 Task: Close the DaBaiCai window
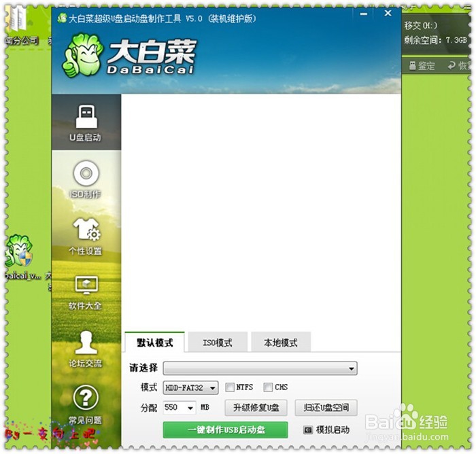pos(388,14)
